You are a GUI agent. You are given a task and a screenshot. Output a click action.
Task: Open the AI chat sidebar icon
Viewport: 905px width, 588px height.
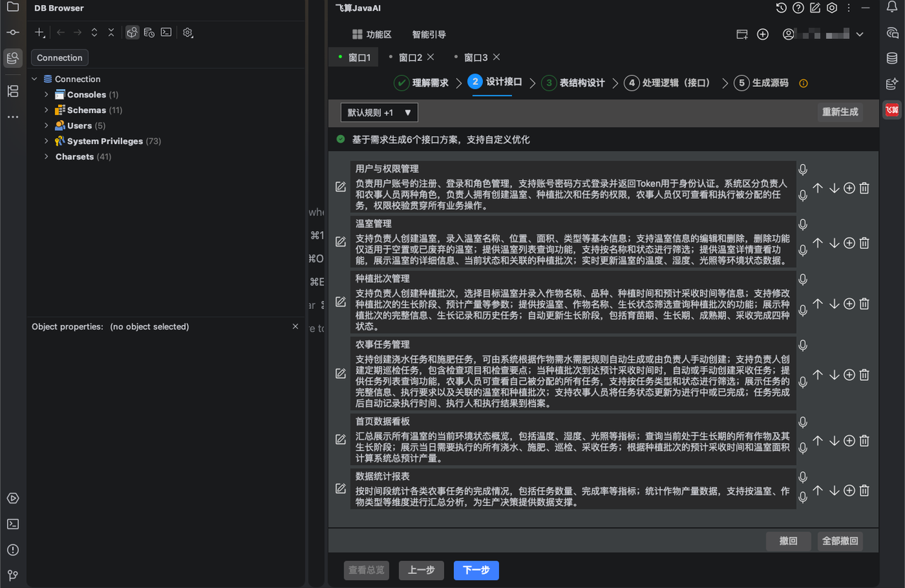892,33
